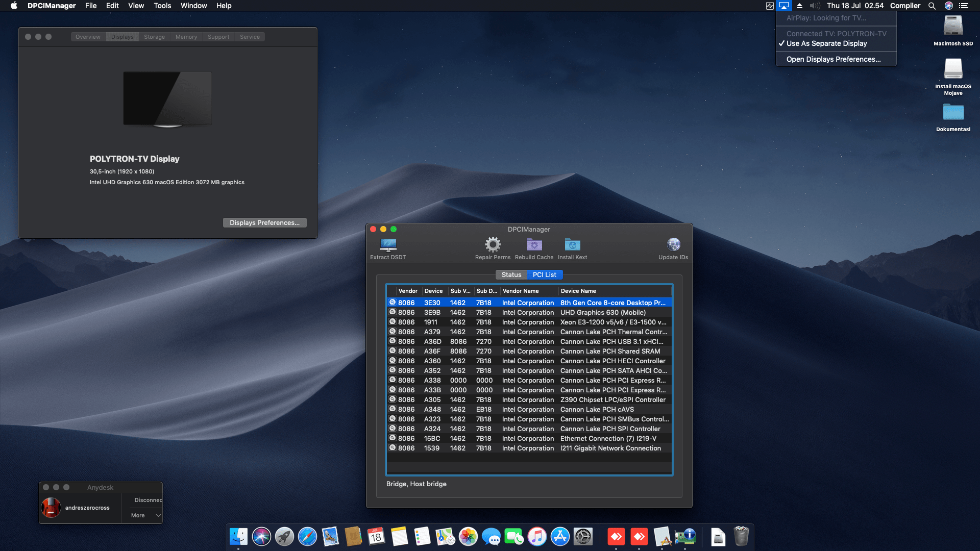Open Notes icon in the Dock

(x=399, y=537)
